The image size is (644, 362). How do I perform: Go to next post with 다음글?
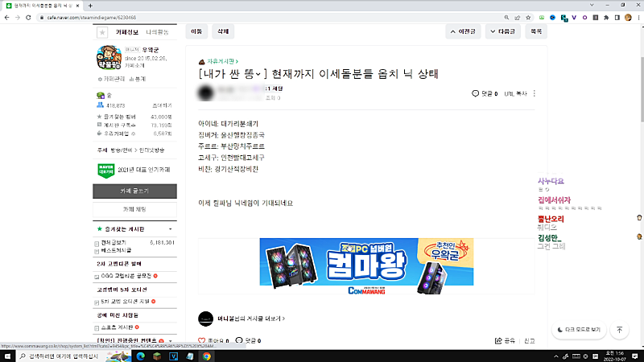(x=506, y=31)
